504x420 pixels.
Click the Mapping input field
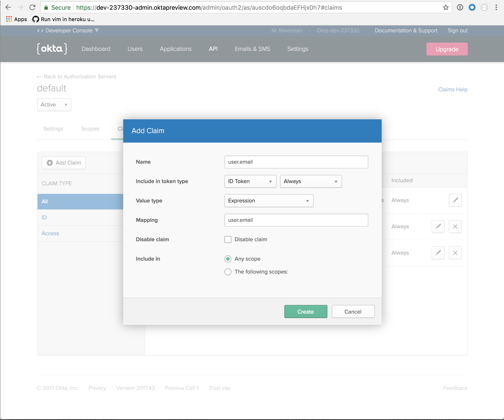point(296,220)
